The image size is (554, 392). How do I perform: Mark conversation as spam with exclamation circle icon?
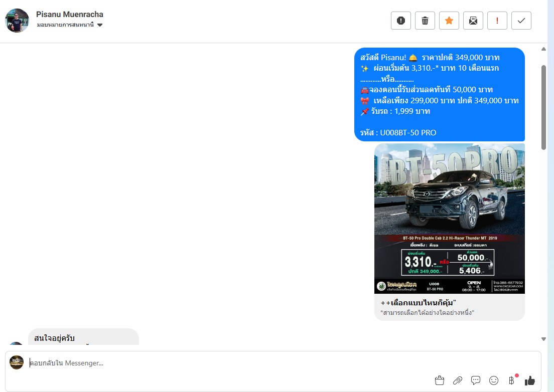click(x=400, y=21)
